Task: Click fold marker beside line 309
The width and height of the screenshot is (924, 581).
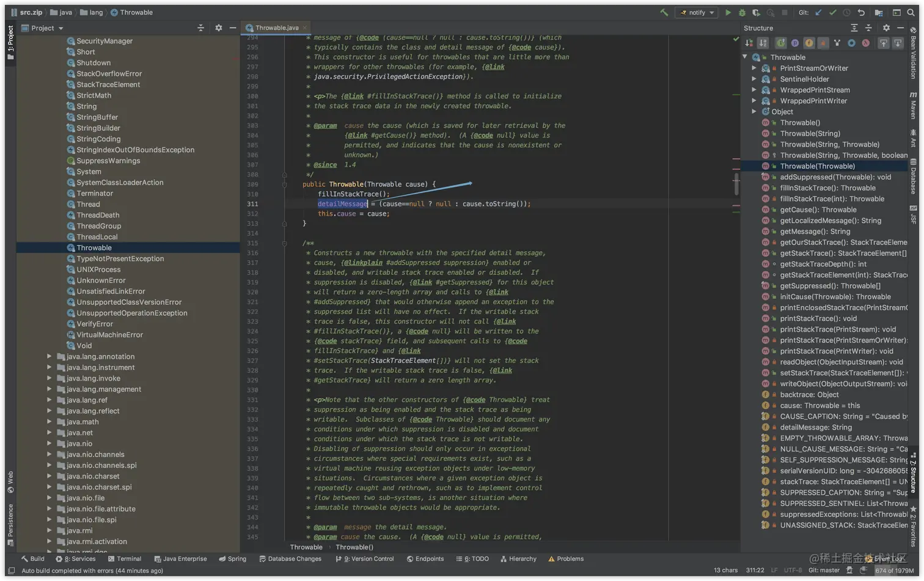Action: pyautogui.click(x=284, y=185)
